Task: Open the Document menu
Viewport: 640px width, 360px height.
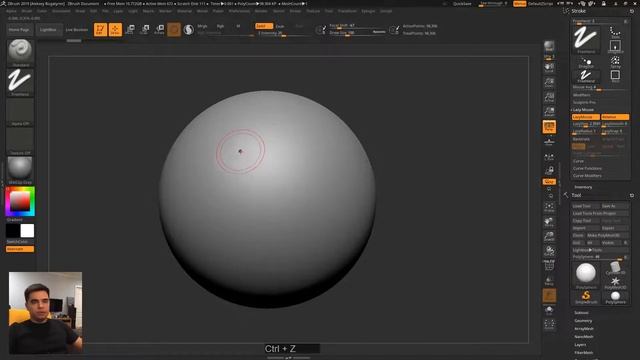Action: (61, 11)
